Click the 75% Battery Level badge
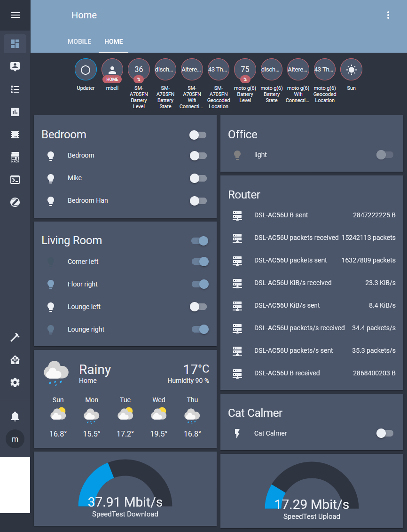 245,69
